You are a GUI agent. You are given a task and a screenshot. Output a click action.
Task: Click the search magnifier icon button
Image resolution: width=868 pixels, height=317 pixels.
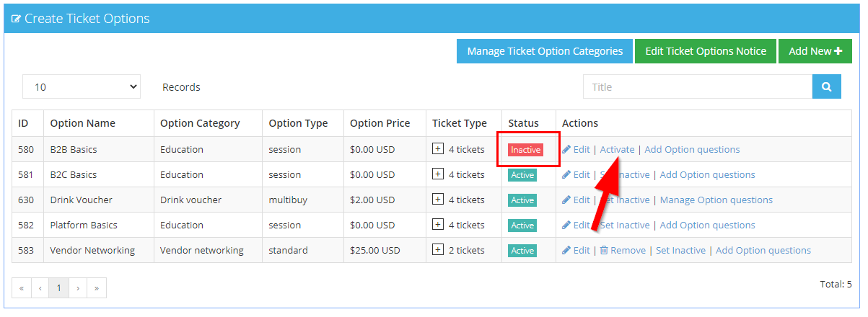(x=826, y=87)
